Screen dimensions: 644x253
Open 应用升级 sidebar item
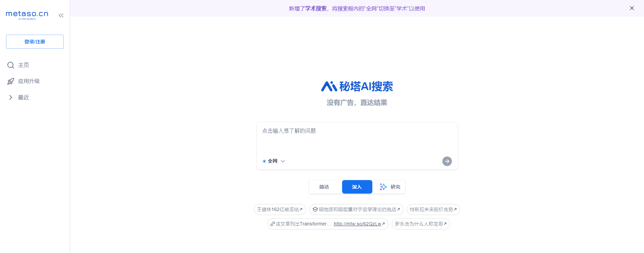[x=29, y=81]
